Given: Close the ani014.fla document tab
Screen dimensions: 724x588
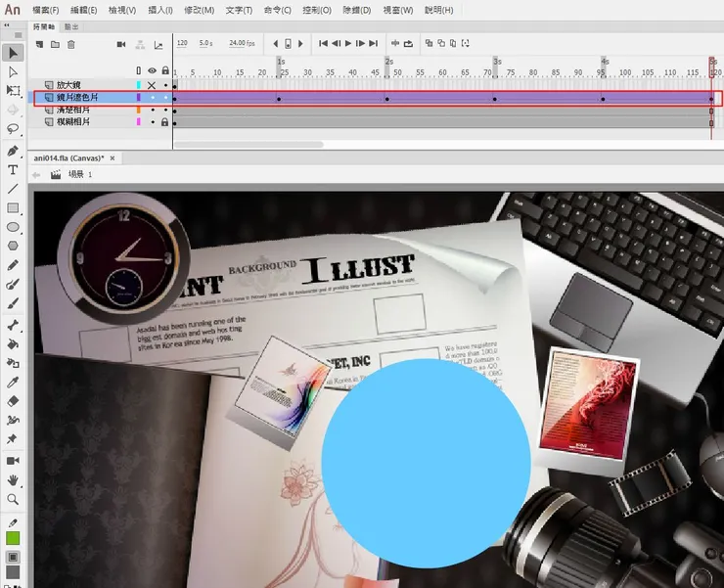Looking at the screenshot, I should coord(113,158).
